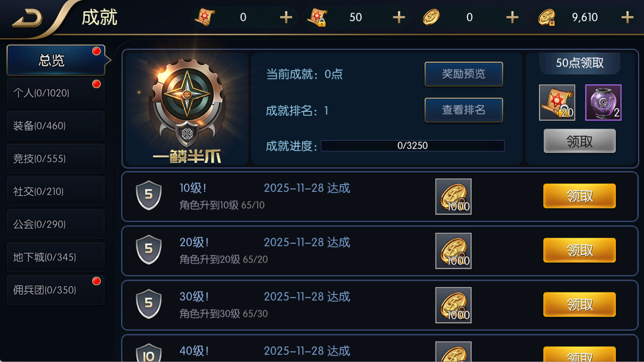This screenshot has height=362, width=644.
Task: Open the achievement badge emblem 一鳞半爪
Action: [187, 109]
